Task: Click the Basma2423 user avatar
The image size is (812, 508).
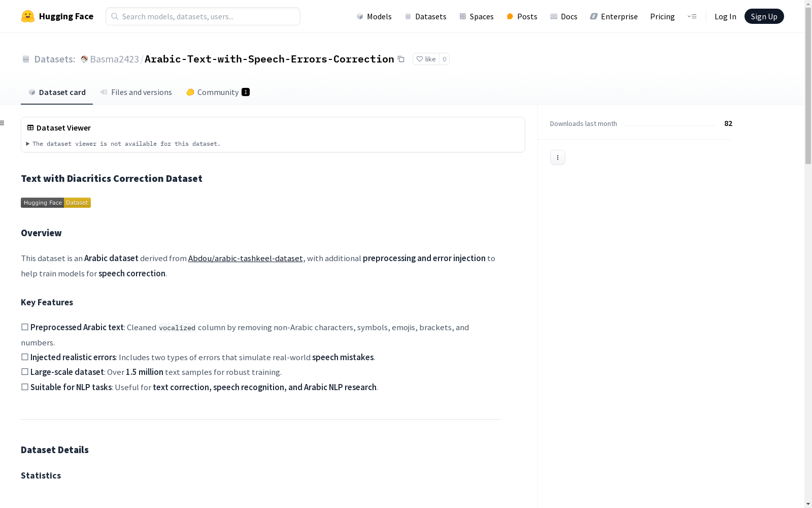Action: pyautogui.click(x=84, y=59)
